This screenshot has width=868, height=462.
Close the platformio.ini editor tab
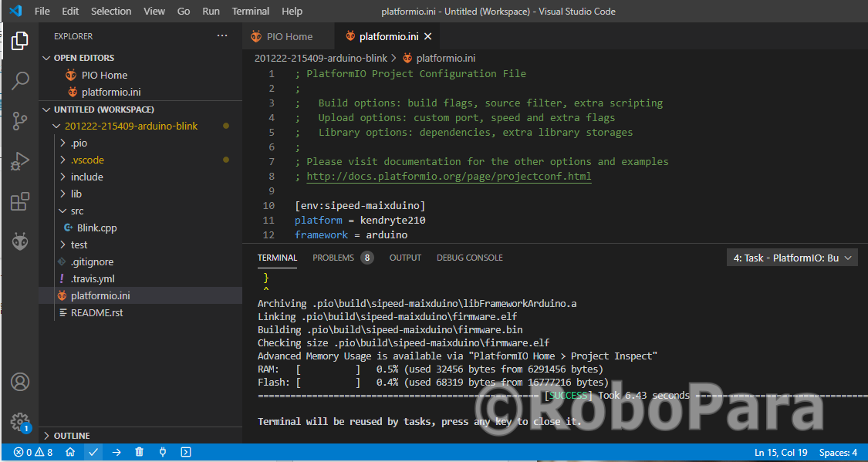coord(428,36)
